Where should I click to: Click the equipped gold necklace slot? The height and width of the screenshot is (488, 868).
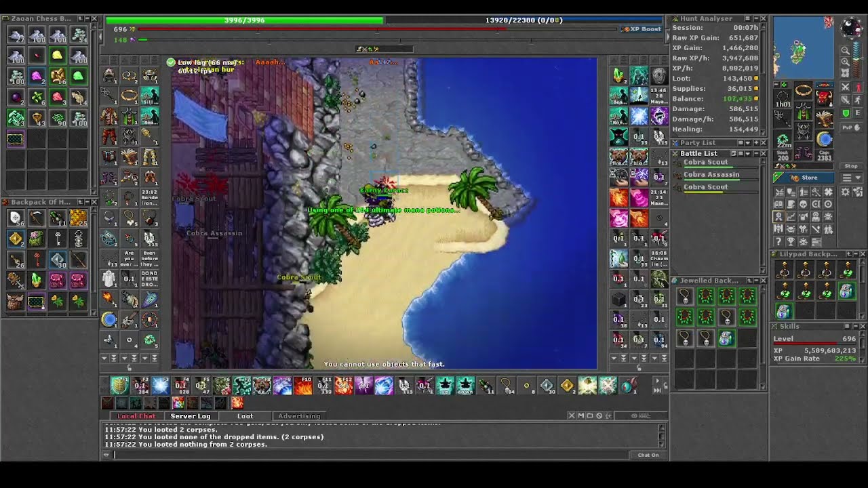coord(804,90)
